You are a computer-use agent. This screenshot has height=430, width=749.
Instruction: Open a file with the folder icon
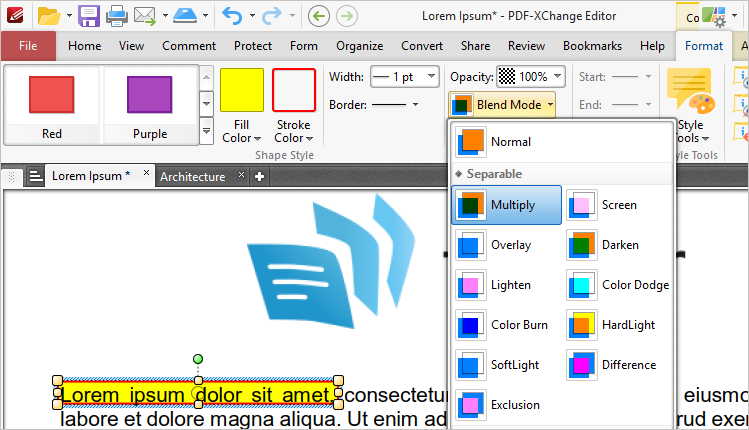pos(48,15)
